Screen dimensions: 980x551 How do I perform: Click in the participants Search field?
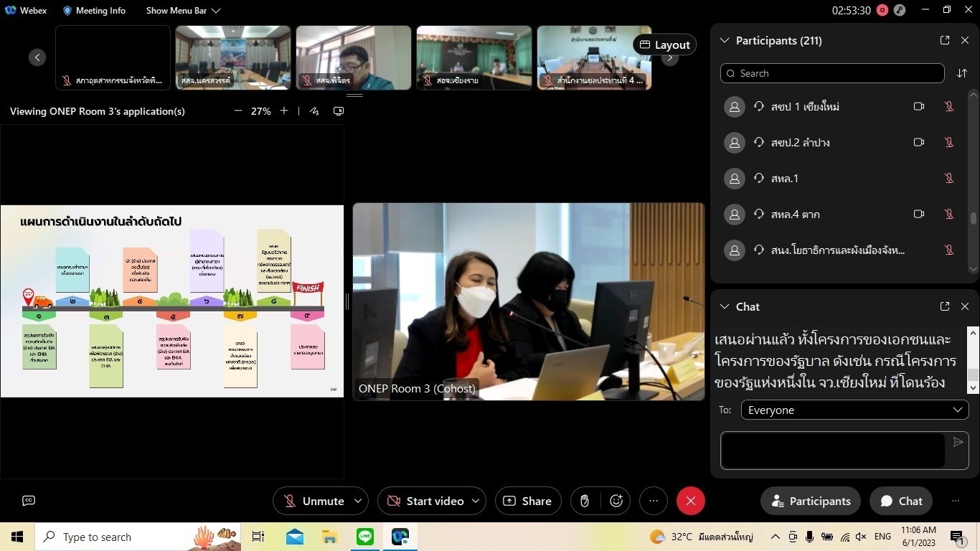click(832, 73)
